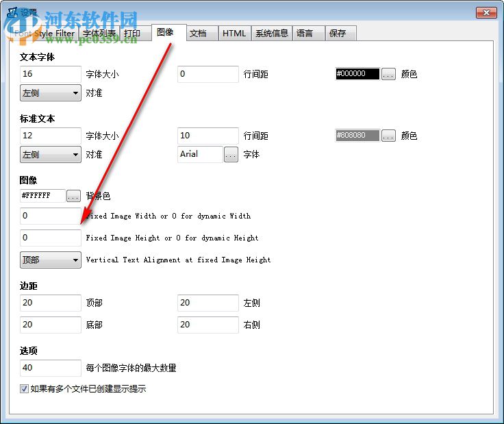Viewport: 504px width, 424px height.
Task: Select the 图像 tab
Action: [168, 32]
